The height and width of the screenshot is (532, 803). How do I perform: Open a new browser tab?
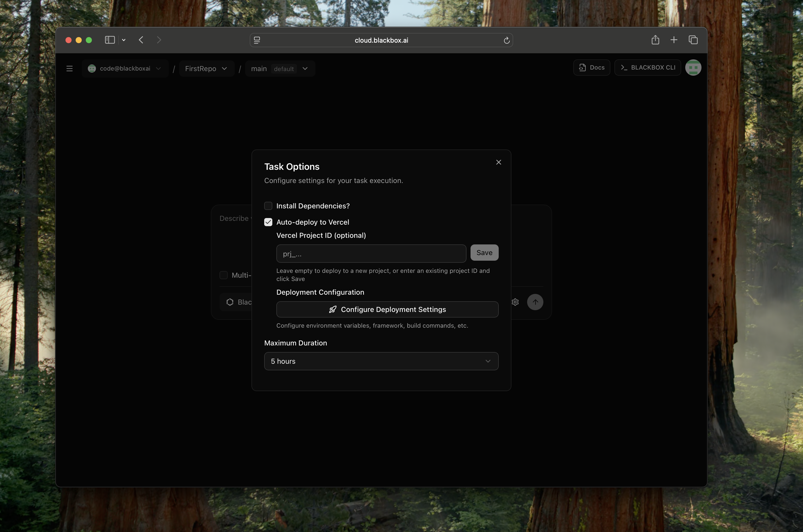tap(674, 40)
